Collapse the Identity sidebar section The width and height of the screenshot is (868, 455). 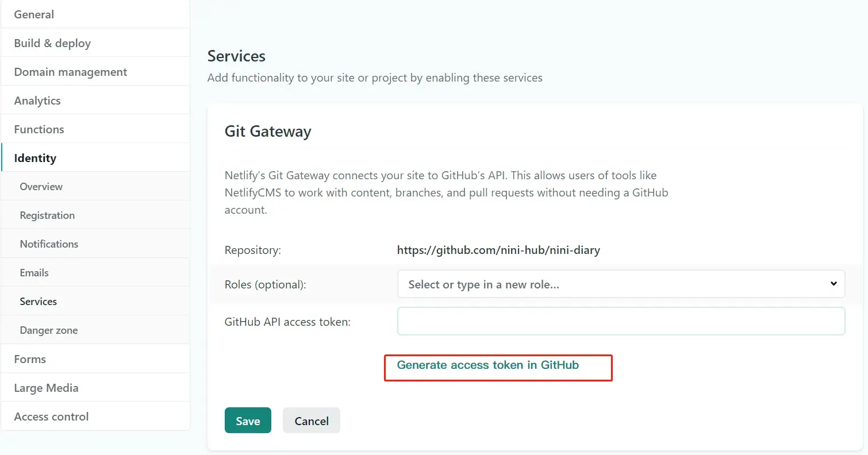click(95, 158)
